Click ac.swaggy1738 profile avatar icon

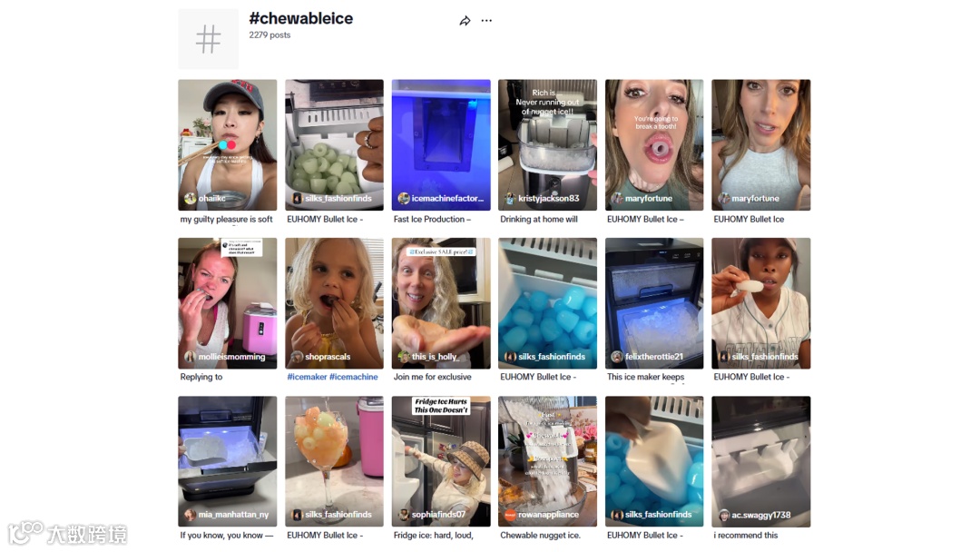[724, 515]
